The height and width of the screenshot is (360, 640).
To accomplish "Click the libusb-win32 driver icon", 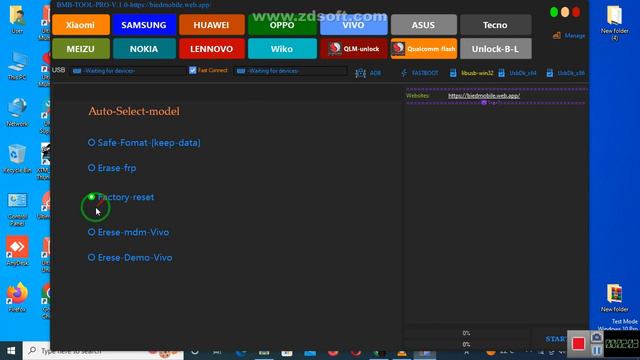I will point(453,73).
